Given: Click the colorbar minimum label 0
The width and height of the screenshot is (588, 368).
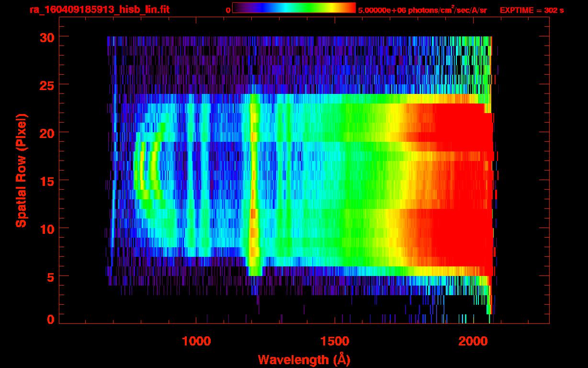Looking at the screenshot, I should coord(228,10).
